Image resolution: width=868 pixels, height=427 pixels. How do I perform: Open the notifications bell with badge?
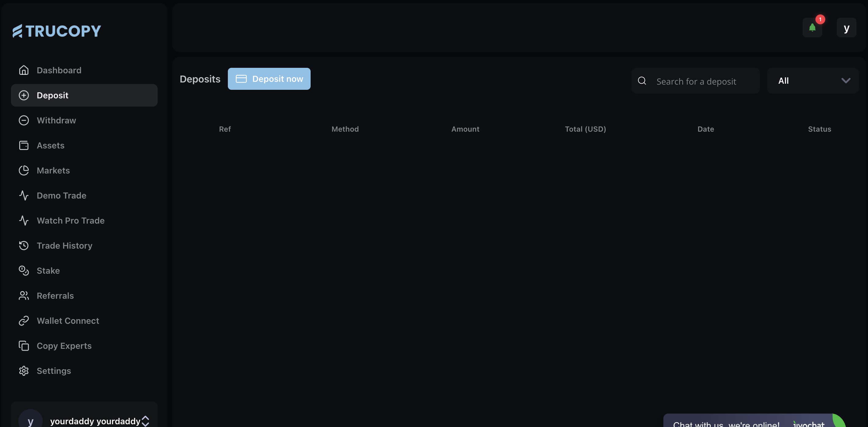[x=813, y=27]
